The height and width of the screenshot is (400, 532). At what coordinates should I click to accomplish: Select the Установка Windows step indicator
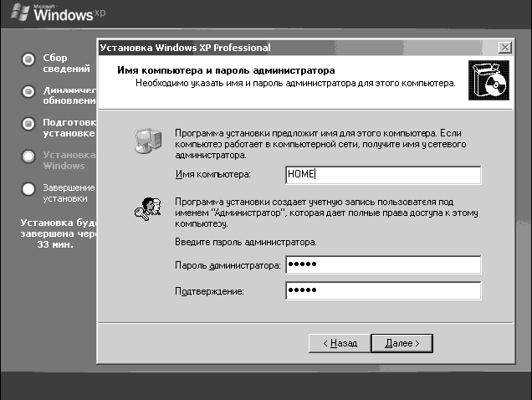pos(28,156)
